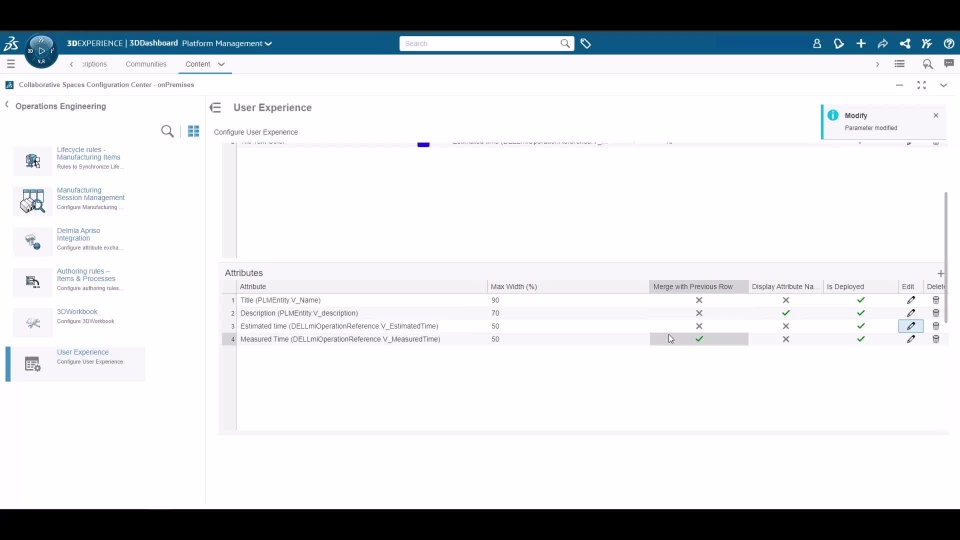Screen dimensions: 960x540
Task: Delete the Description attribute row
Action: coord(936,313)
